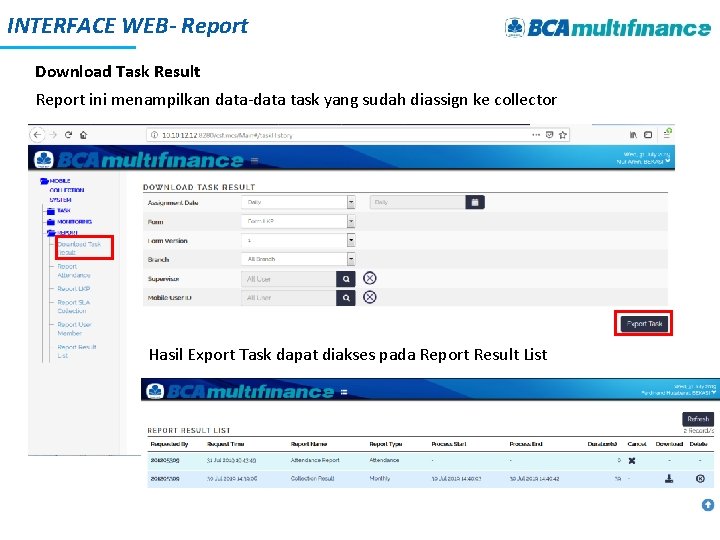Sort by Process End column header
Screen dimensions: 720x540
coord(526,444)
